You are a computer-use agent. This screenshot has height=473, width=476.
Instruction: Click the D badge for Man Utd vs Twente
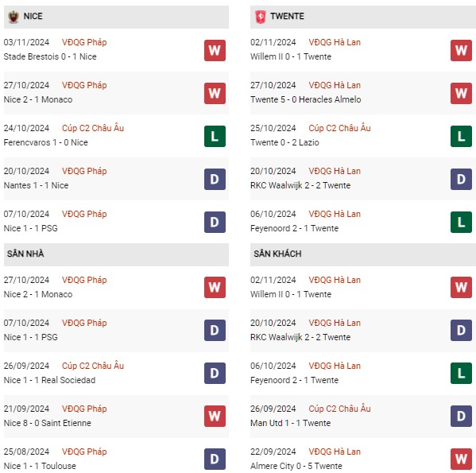461,416
